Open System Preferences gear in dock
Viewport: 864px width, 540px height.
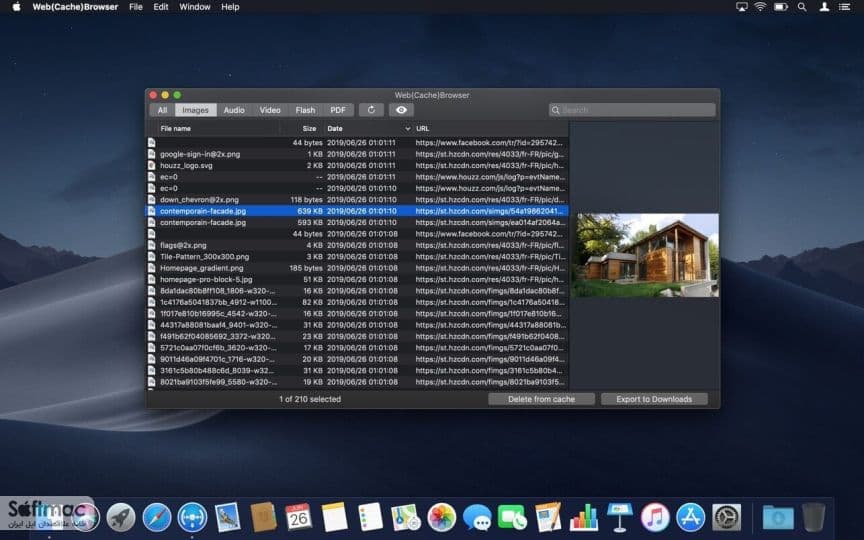pyautogui.click(x=727, y=517)
